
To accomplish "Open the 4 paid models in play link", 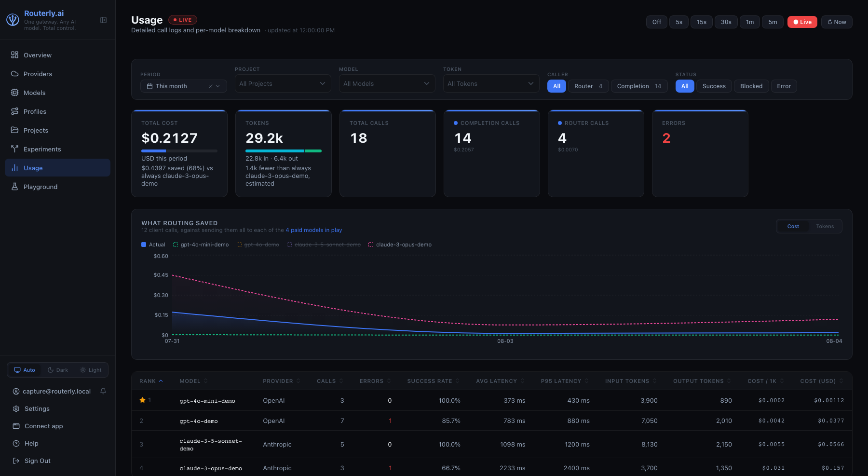I will tap(314, 230).
